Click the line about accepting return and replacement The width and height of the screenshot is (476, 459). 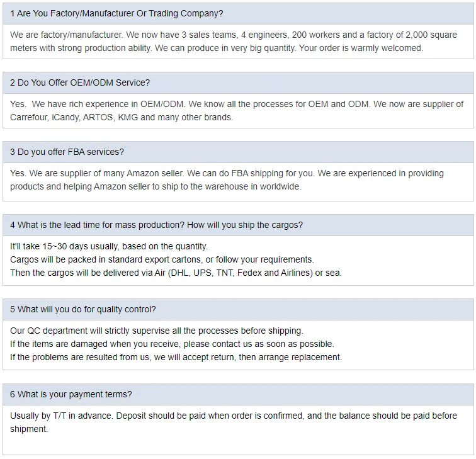[x=176, y=357]
